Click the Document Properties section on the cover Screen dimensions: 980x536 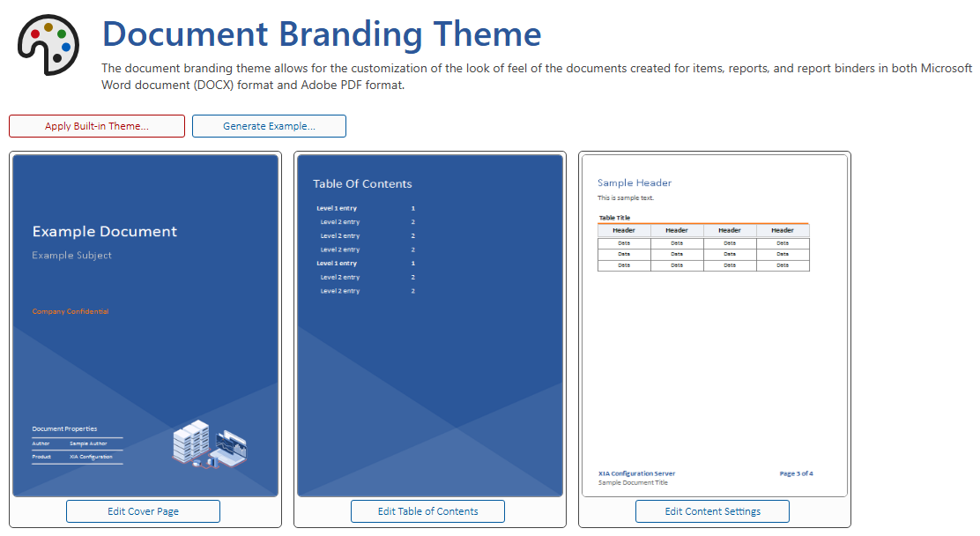tap(64, 429)
